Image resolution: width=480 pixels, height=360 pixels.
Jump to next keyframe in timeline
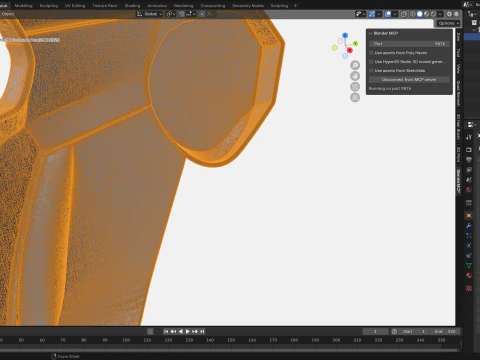point(195,331)
